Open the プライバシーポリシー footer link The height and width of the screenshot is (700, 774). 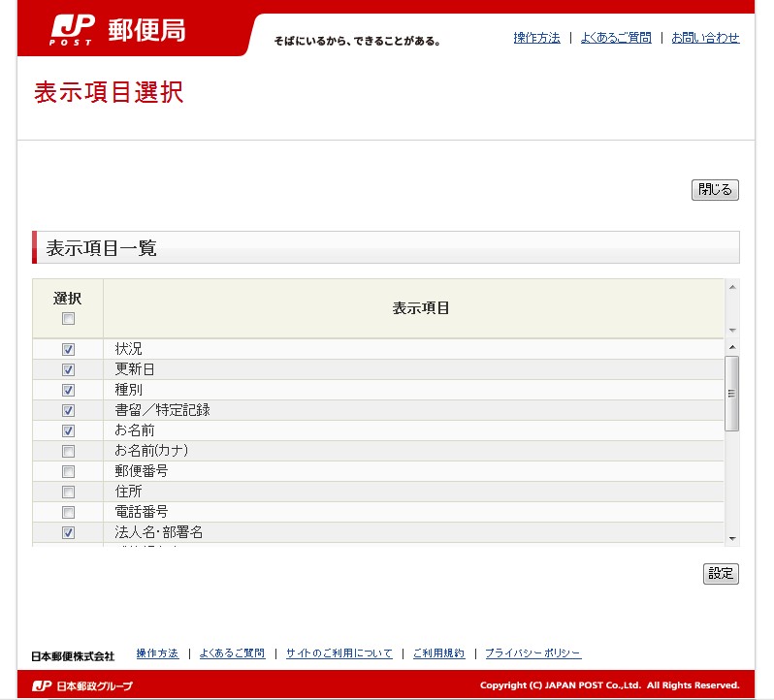(x=532, y=653)
